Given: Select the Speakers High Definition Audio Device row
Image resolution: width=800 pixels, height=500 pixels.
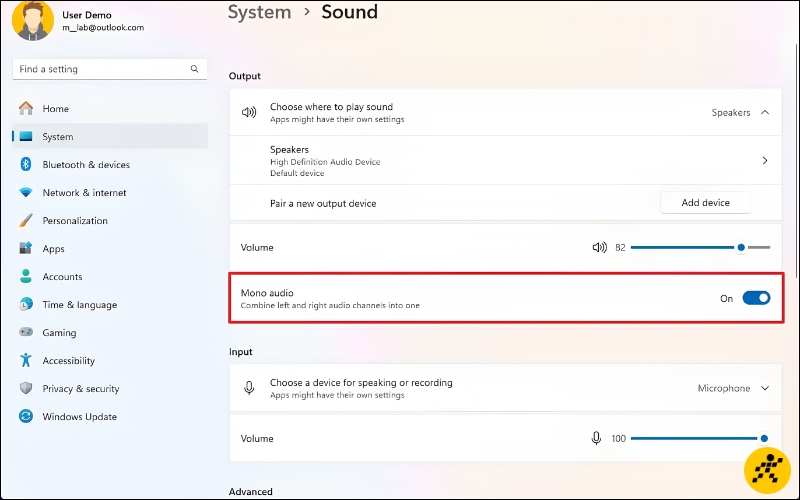Looking at the screenshot, I should point(505,160).
